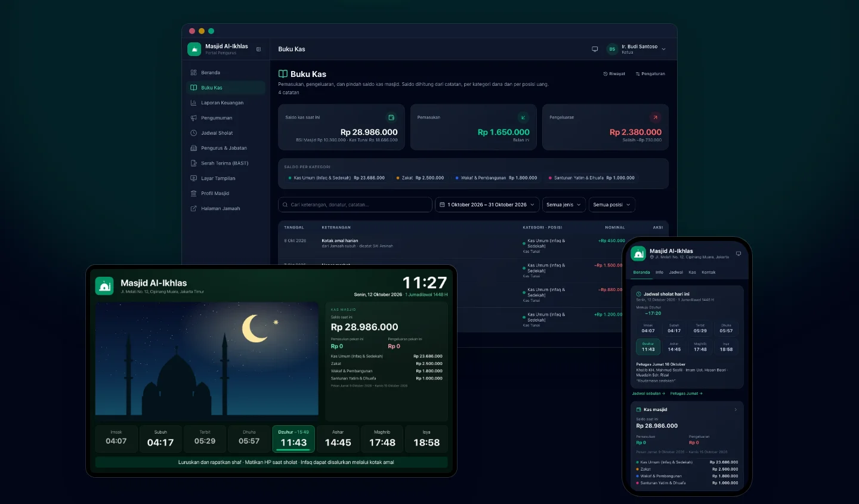Open Pengurus & Jabatan in the sidebar

pos(226,148)
